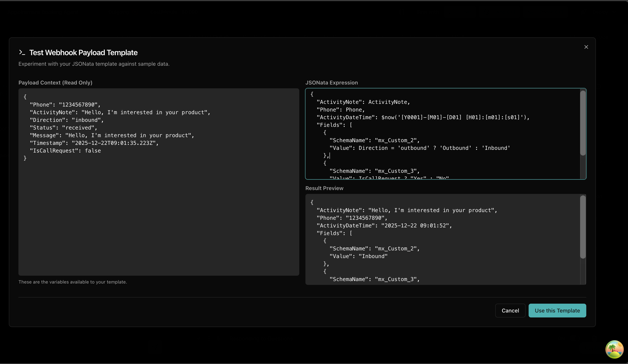Click the "Direction": "inbound" payload line
The width and height of the screenshot is (628, 364).
click(x=66, y=120)
